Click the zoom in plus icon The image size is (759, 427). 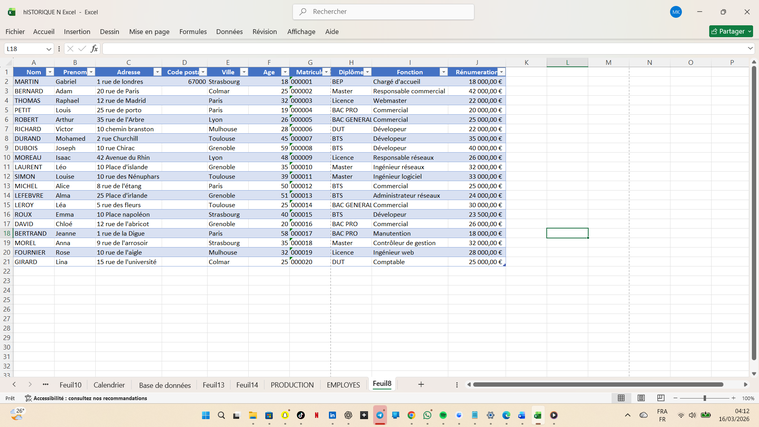[732, 398]
